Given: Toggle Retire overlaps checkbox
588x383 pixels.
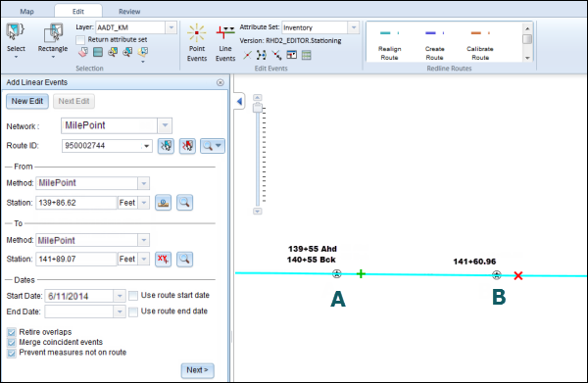Looking at the screenshot, I should tap(12, 332).
